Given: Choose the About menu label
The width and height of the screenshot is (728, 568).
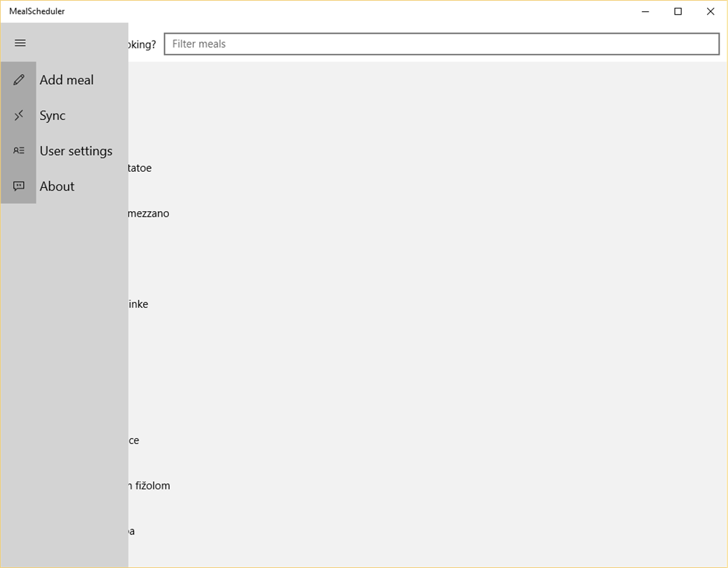Looking at the screenshot, I should 57,186.
